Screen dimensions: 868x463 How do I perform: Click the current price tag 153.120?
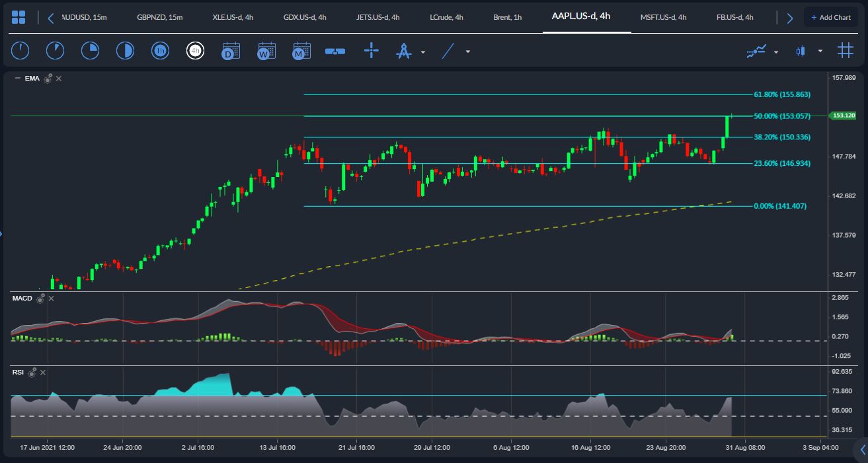tap(843, 116)
